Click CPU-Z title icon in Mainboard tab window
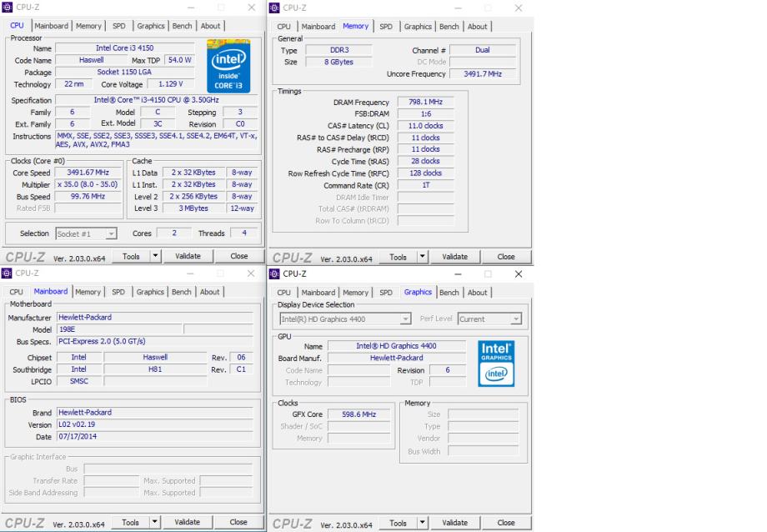This screenshot has width=767, height=532. pos(8,273)
